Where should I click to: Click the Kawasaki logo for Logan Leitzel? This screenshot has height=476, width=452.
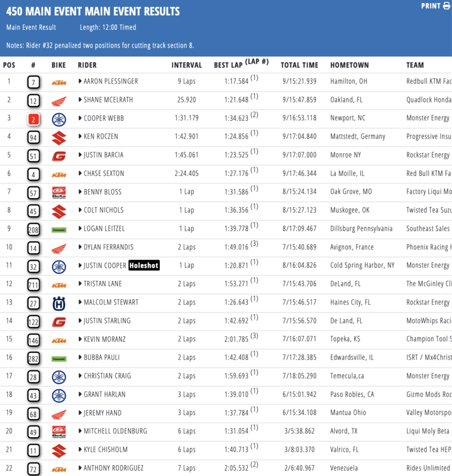point(59,230)
